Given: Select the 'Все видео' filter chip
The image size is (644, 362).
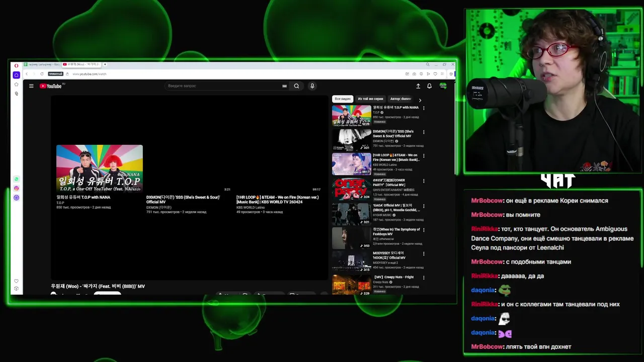Looking at the screenshot, I should [343, 99].
